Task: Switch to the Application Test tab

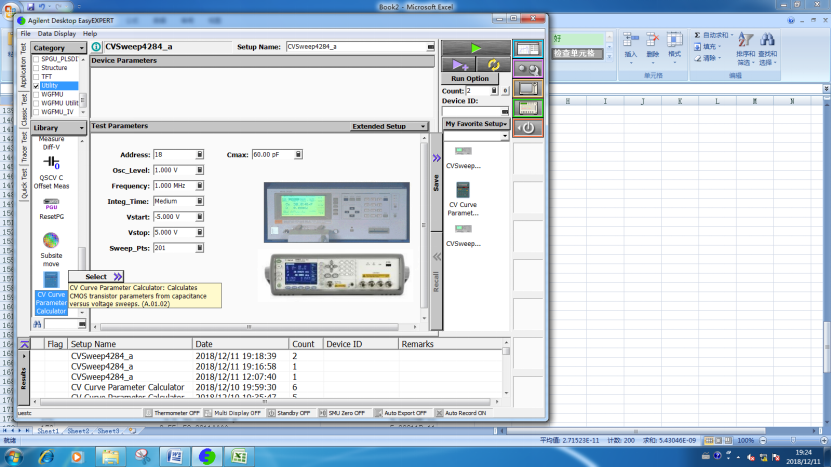Action: pyautogui.click(x=24, y=65)
